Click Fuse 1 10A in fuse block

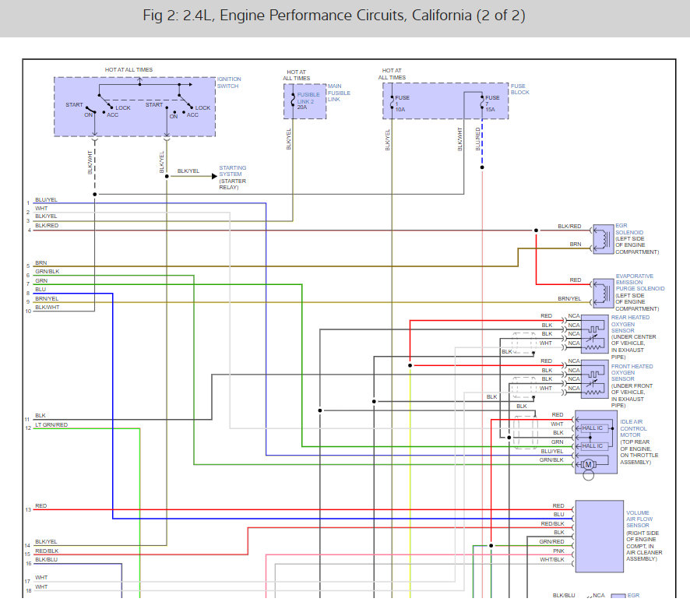click(x=400, y=104)
